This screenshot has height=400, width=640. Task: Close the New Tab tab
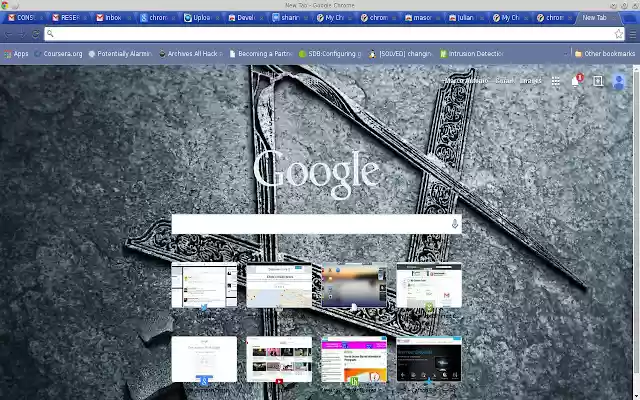(x=613, y=18)
